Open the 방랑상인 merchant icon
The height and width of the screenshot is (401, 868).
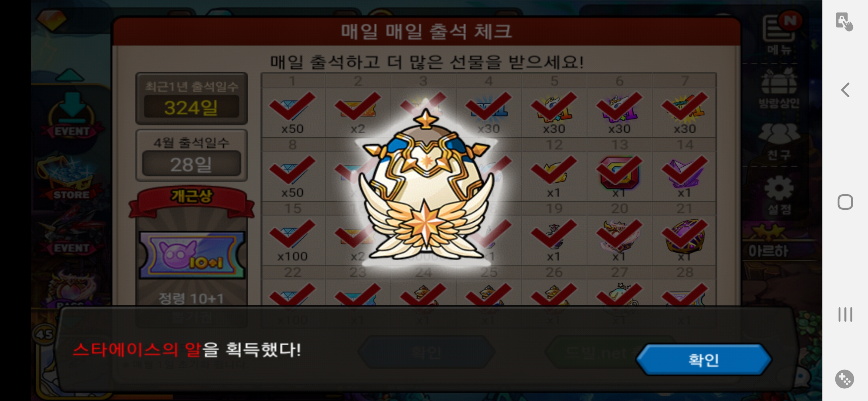pos(779,88)
